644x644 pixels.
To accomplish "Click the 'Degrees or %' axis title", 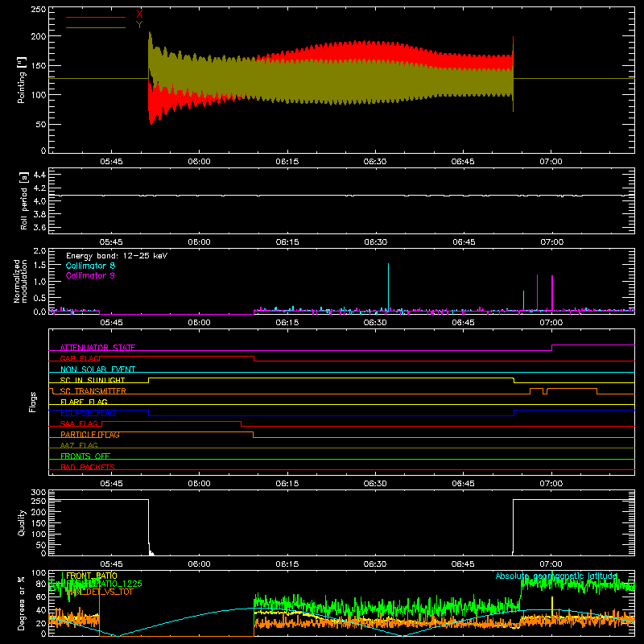I will (21, 603).
